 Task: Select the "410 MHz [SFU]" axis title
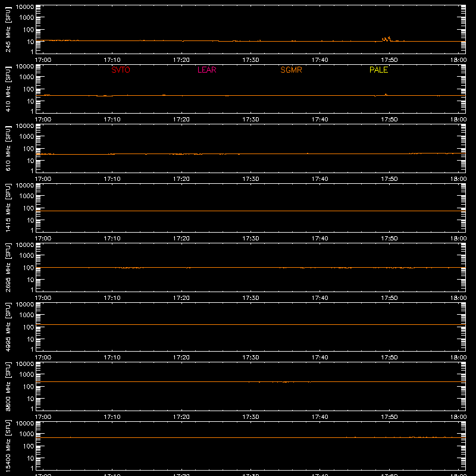tap(8, 89)
